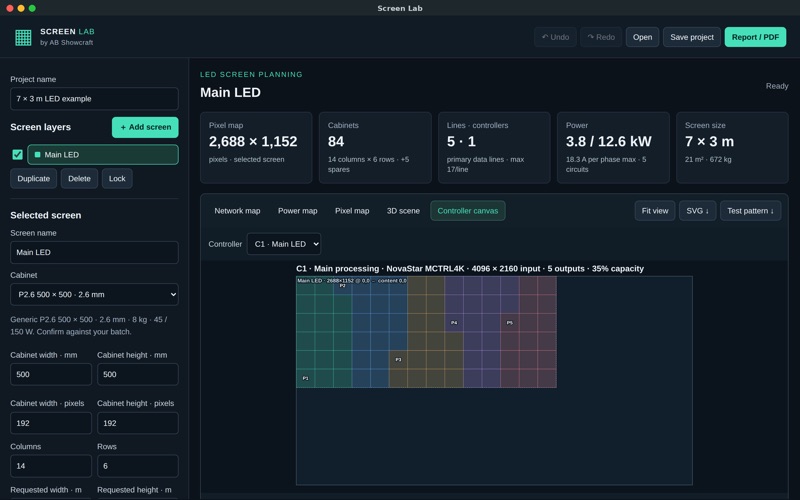
Task: Click the Rows input field
Action: [x=138, y=466]
